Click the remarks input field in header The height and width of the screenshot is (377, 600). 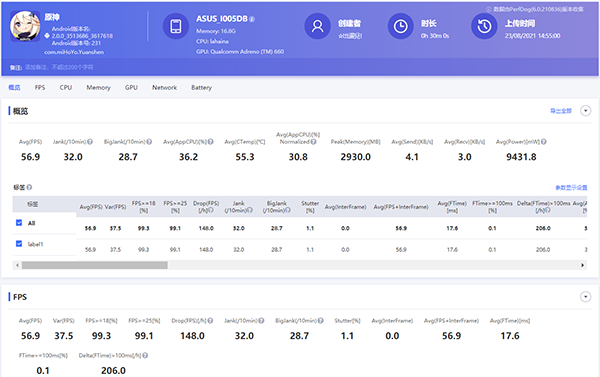(59, 67)
